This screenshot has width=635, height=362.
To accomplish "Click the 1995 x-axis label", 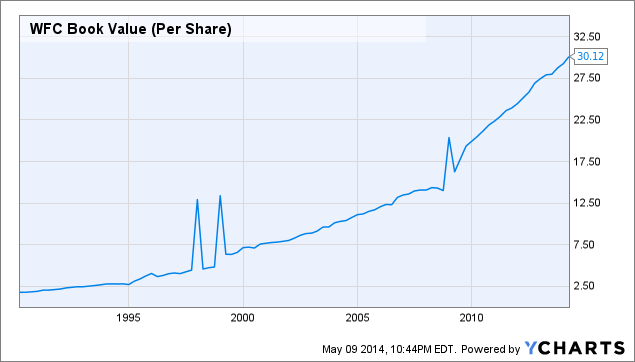I will [128, 317].
